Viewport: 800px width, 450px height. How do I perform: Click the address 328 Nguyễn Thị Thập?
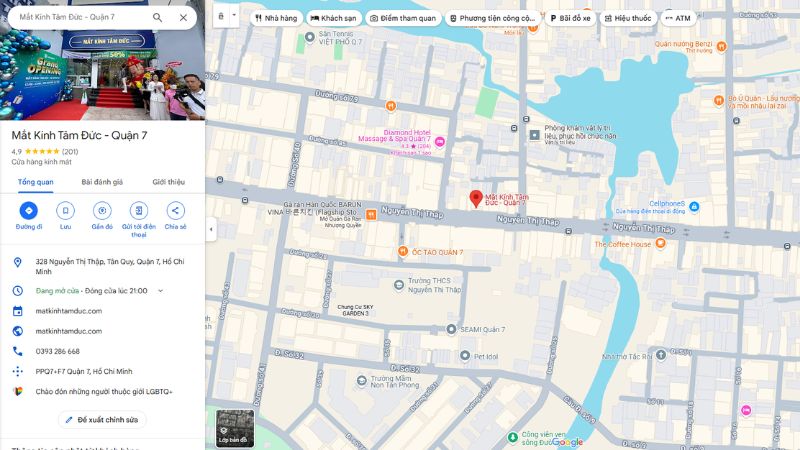[102, 266]
